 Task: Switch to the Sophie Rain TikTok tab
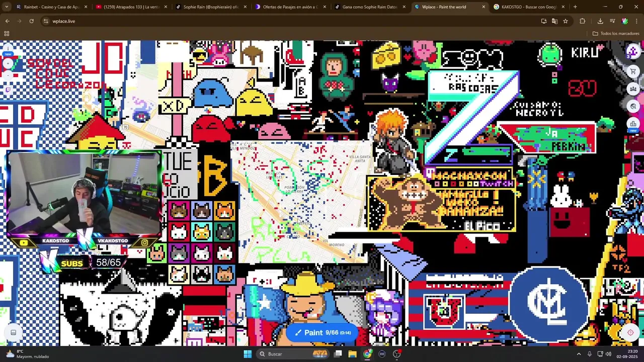(210, 7)
